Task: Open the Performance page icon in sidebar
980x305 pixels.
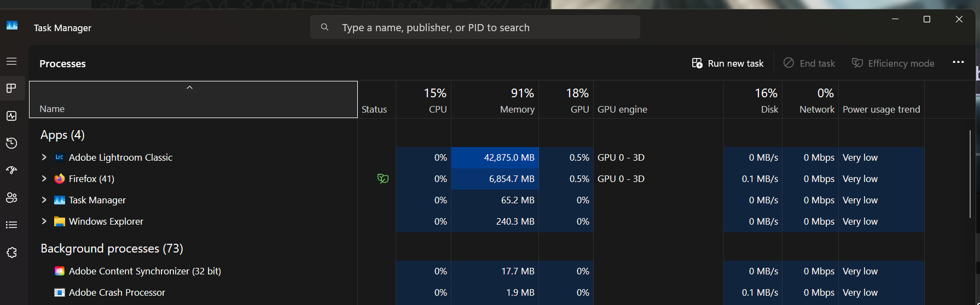Action: tap(11, 116)
